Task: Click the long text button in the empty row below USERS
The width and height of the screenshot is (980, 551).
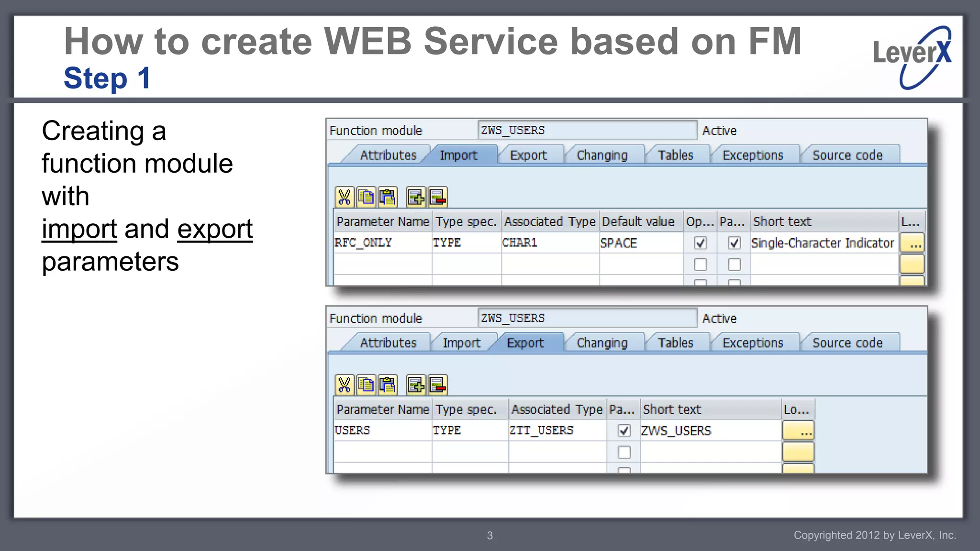Action: point(798,452)
